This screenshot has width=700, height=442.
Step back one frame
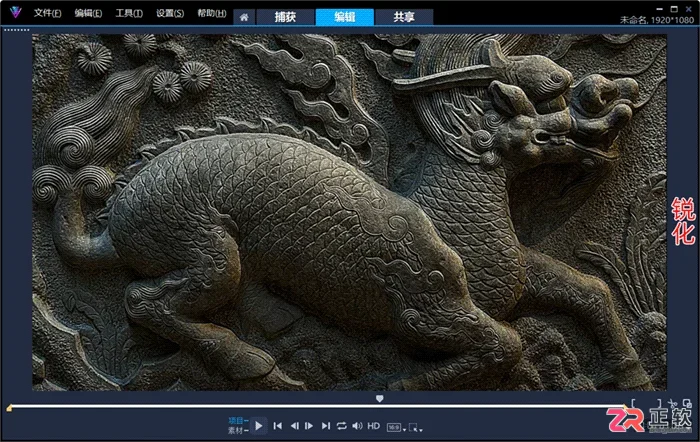coord(295,426)
